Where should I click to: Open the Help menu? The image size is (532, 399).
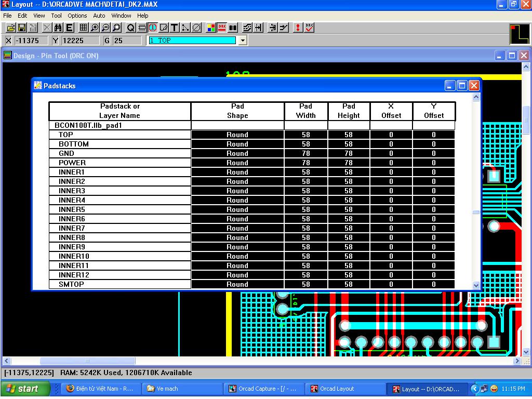click(142, 16)
